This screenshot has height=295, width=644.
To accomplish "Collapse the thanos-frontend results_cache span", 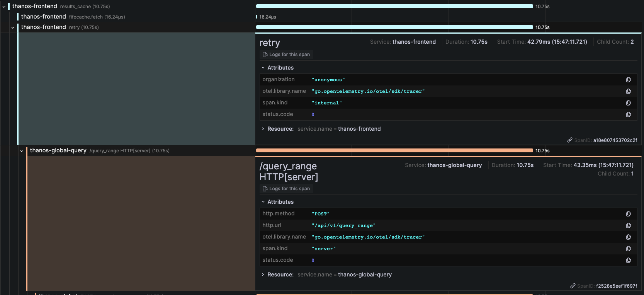I will [x=4, y=7].
